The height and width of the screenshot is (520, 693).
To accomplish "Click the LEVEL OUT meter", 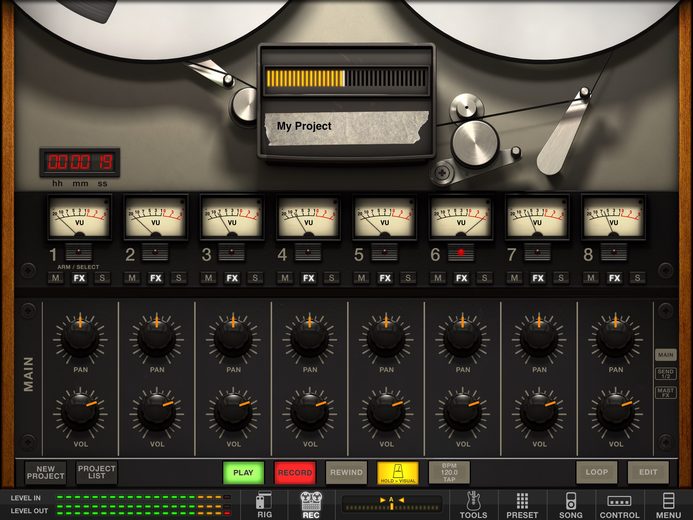I will coord(144,511).
